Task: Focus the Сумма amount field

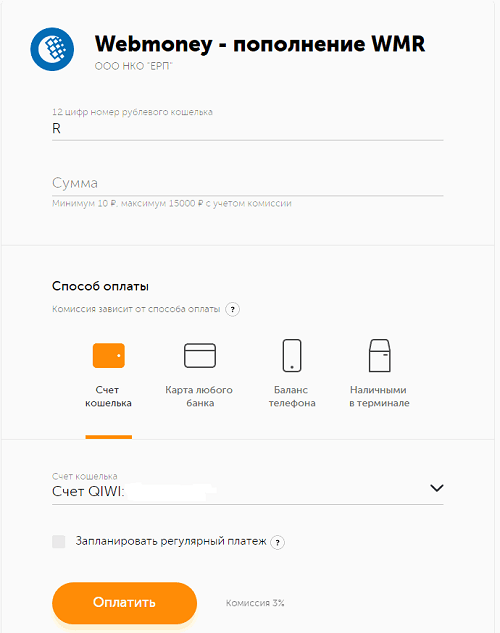Action: (x=247, y=183)
